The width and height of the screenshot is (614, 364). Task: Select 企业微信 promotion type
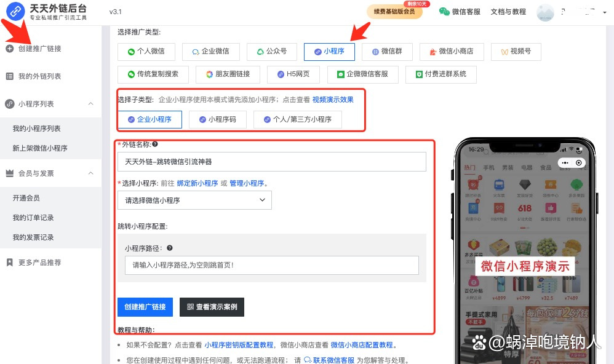click(x=210, y=51)
